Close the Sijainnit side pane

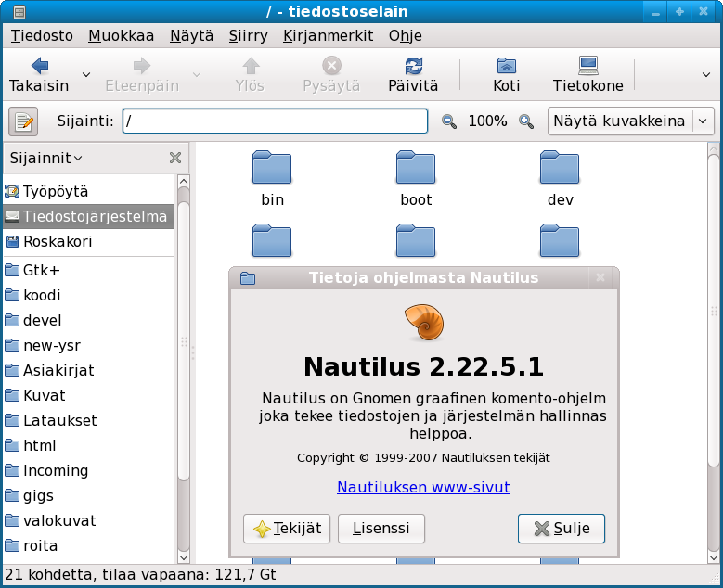point(174,159)
